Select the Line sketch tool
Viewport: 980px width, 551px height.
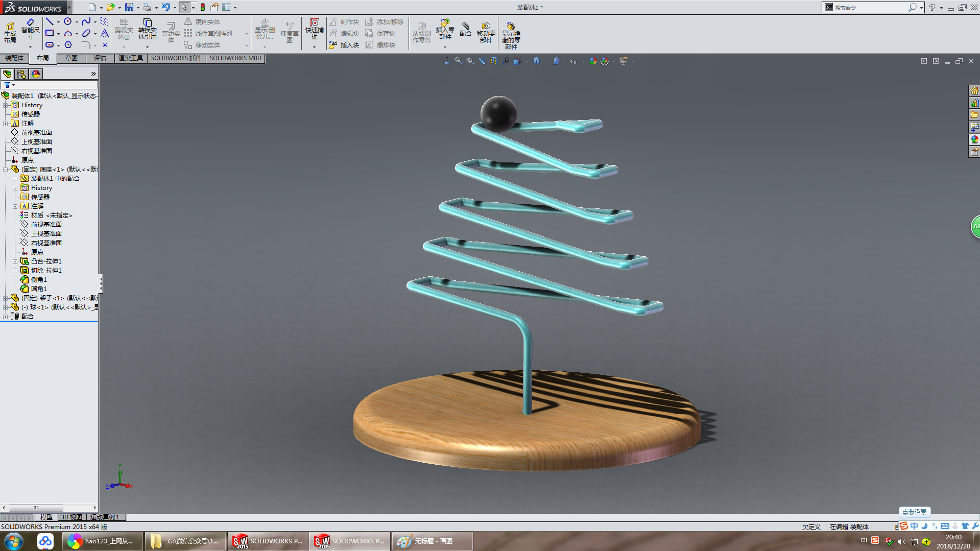[x=50, y=21]
